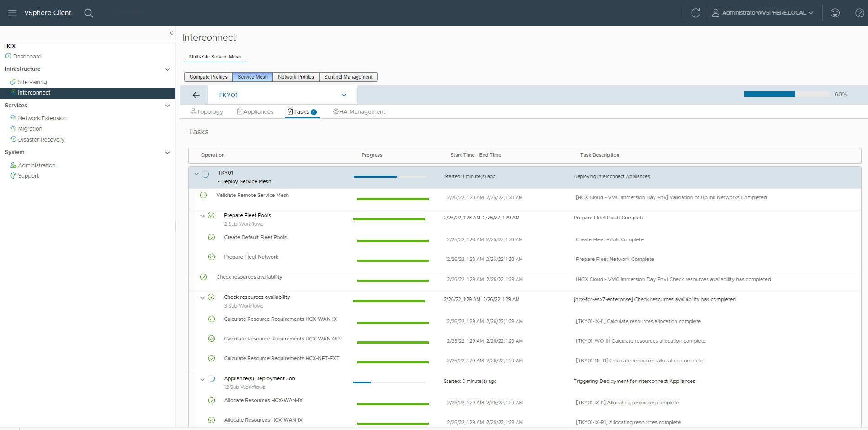Screen dimensions: 868x430
Task: Select the Tasks tab
Action: coord(302,111)
